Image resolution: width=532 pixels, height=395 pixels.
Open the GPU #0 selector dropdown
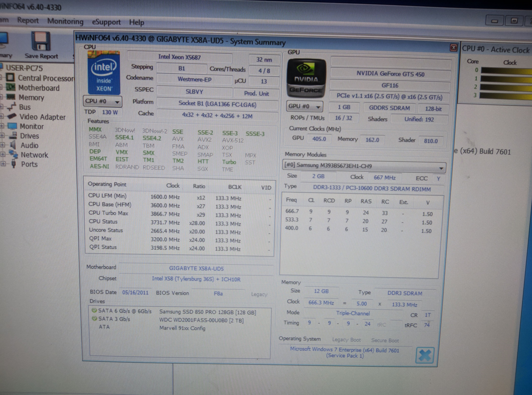318,107
